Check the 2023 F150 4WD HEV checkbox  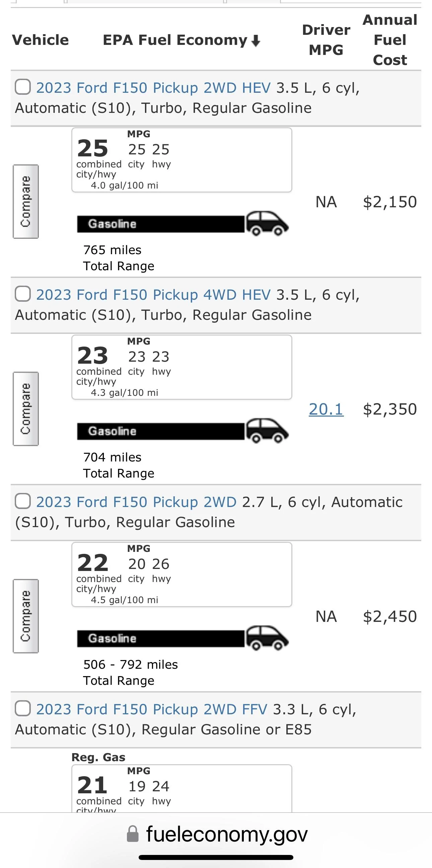click(23, 294)
